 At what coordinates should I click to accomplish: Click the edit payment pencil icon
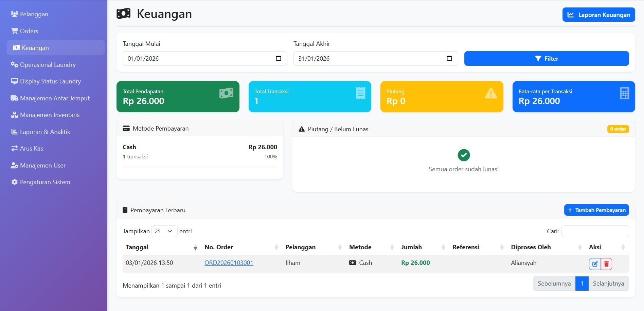click(x=595, y=264)
